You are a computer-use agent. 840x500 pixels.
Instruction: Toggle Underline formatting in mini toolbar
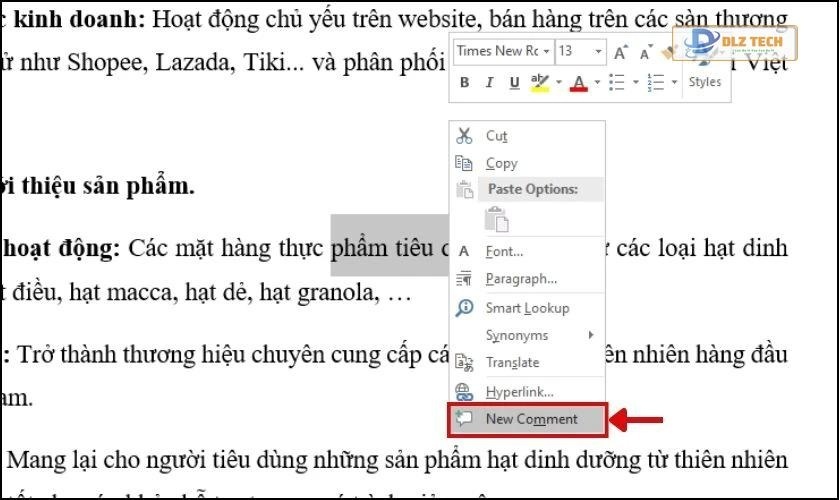point(514,83)
